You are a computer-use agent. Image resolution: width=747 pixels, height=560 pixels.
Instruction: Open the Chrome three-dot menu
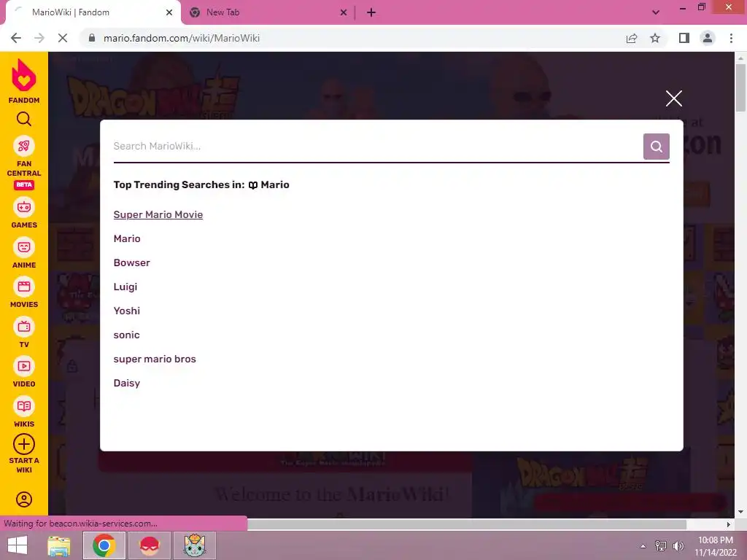[731, 38]
